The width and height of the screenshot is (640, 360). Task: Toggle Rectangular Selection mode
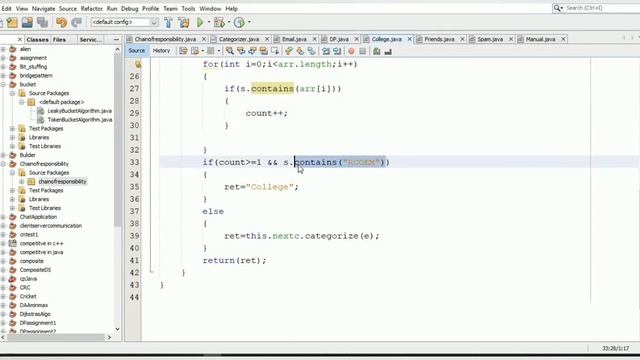click(x=275, y=51)
